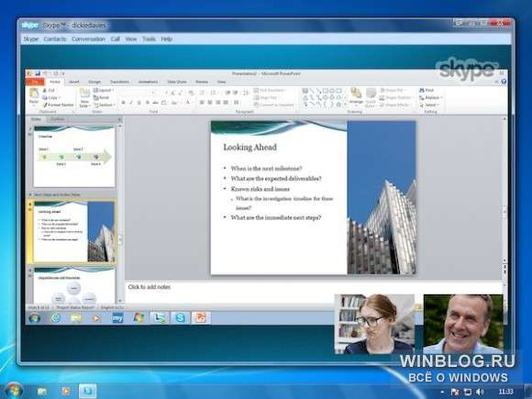This screenshot has width=532, height=399.
Task: Click the Paste icon in the Clipboard group
Action: (x=34, y=94)
